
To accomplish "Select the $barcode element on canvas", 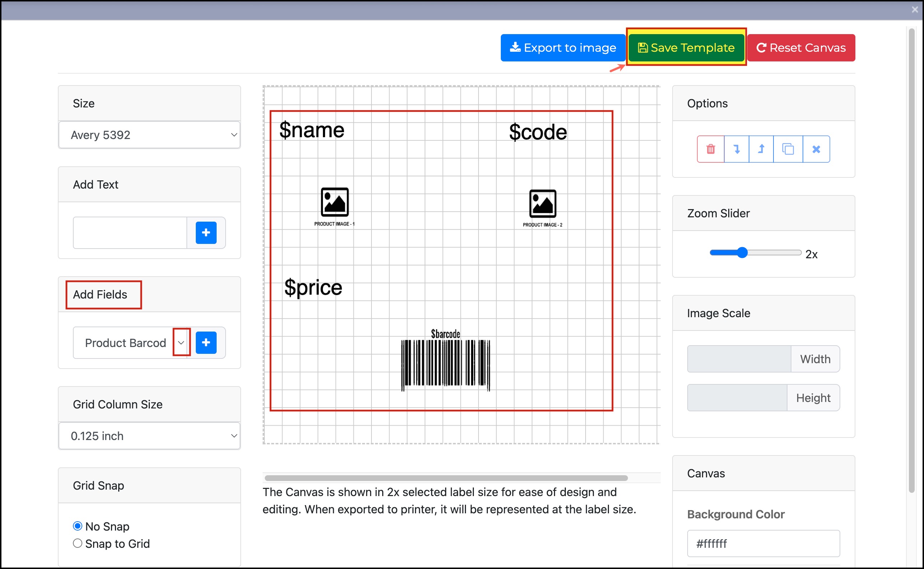I will click(445, 362).
